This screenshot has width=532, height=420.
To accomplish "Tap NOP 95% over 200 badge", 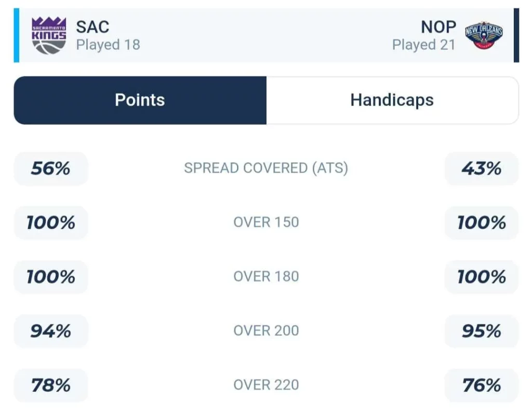I will click(482, 331).
